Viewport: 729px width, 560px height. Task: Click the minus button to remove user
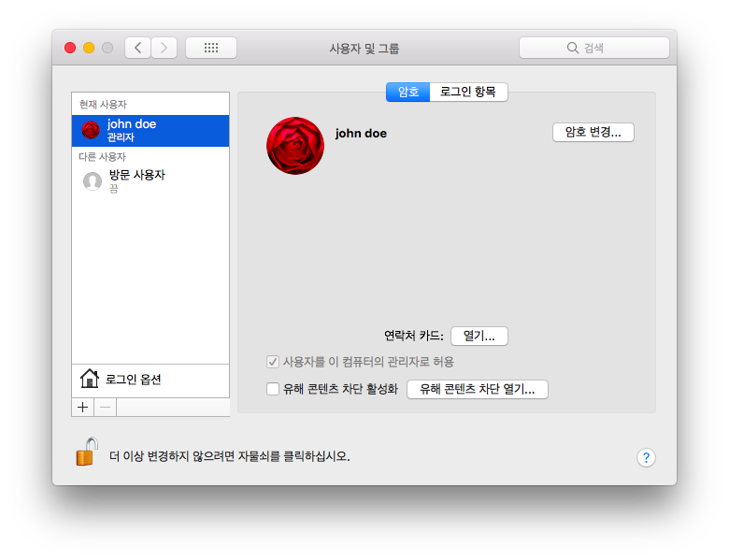coord(106,408)
